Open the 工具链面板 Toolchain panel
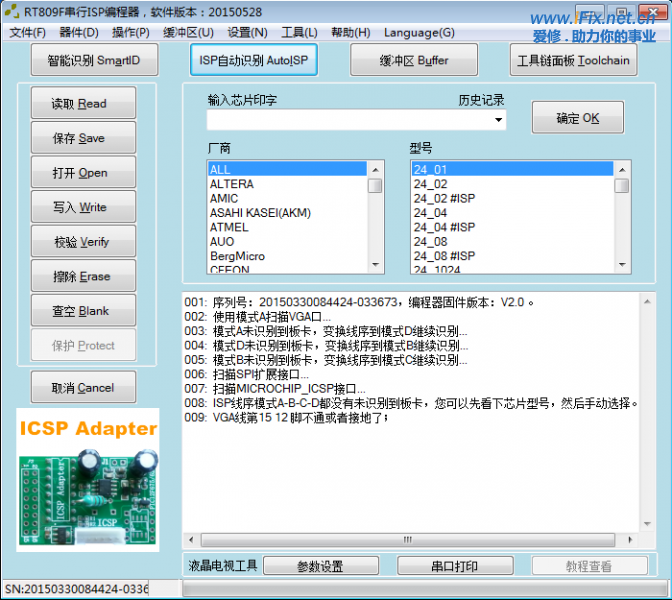Image resolution: width=672 pixels, height=600 pixels. (x=573, y=61)
